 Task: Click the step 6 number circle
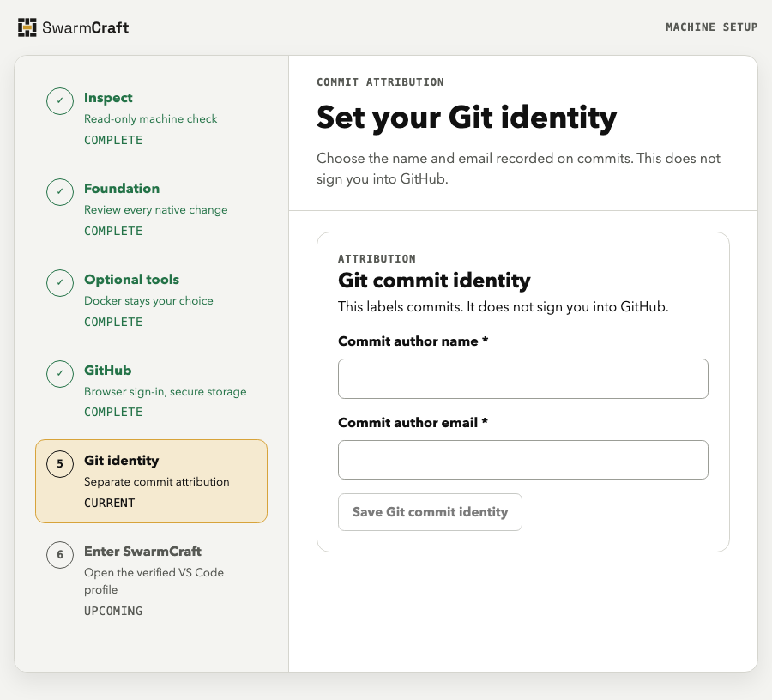60,555
